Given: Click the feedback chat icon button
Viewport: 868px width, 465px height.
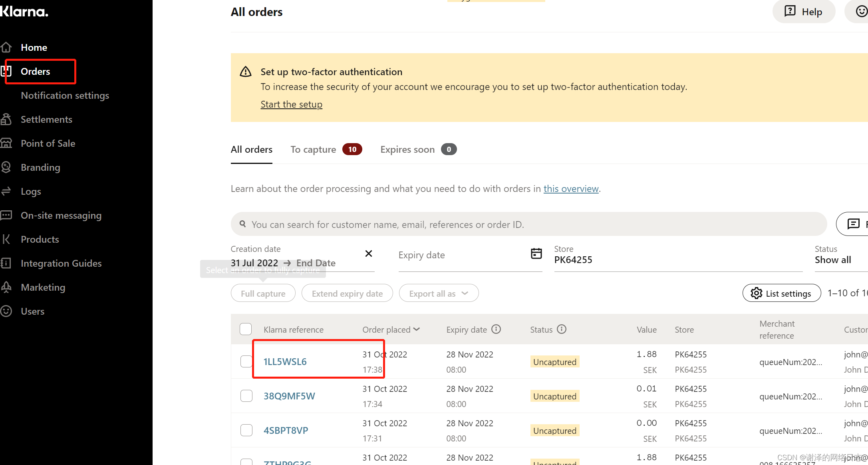Looking at the screenshot, I should (x=853, y=224).
